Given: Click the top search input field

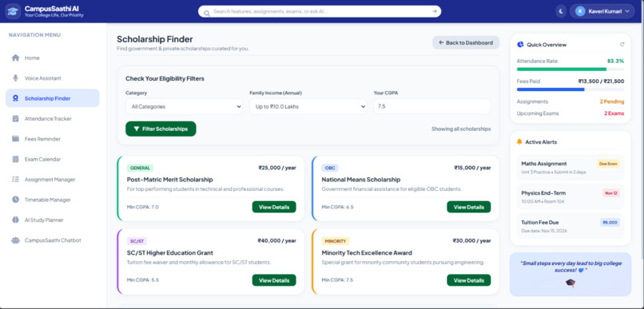Looking at the screenshot, I should coord(320,11).
